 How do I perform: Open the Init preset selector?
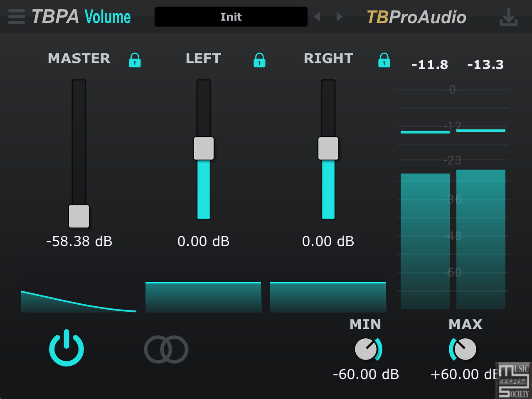click(231, 17)
